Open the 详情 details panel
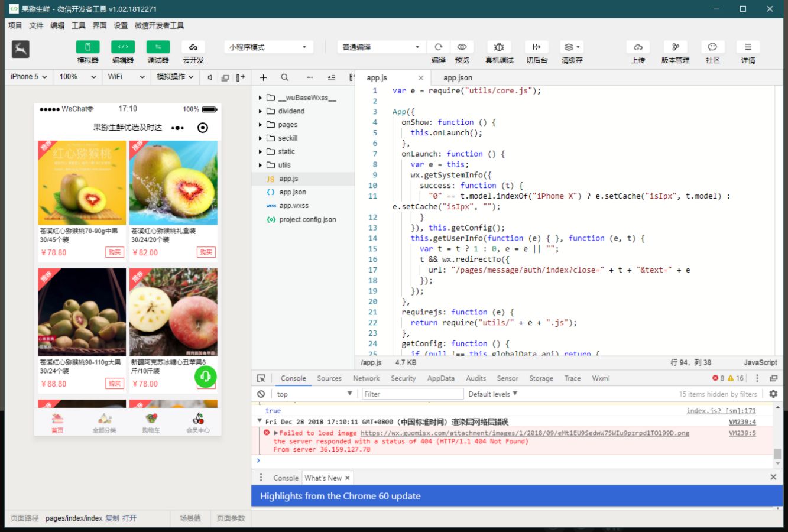Image resolution: width=788 pixels, height=532 pixels. tap(748, 47)
